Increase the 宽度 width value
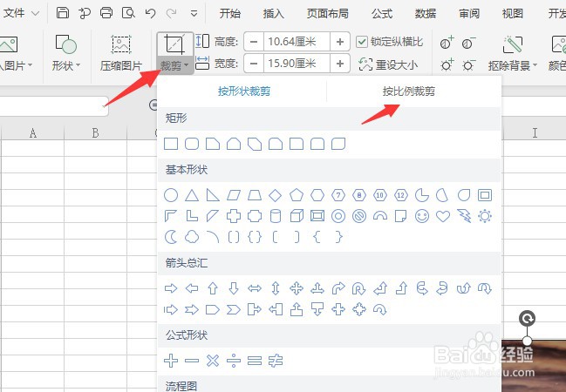This screenshot has height=392, width=566. (x=339, y=64)
